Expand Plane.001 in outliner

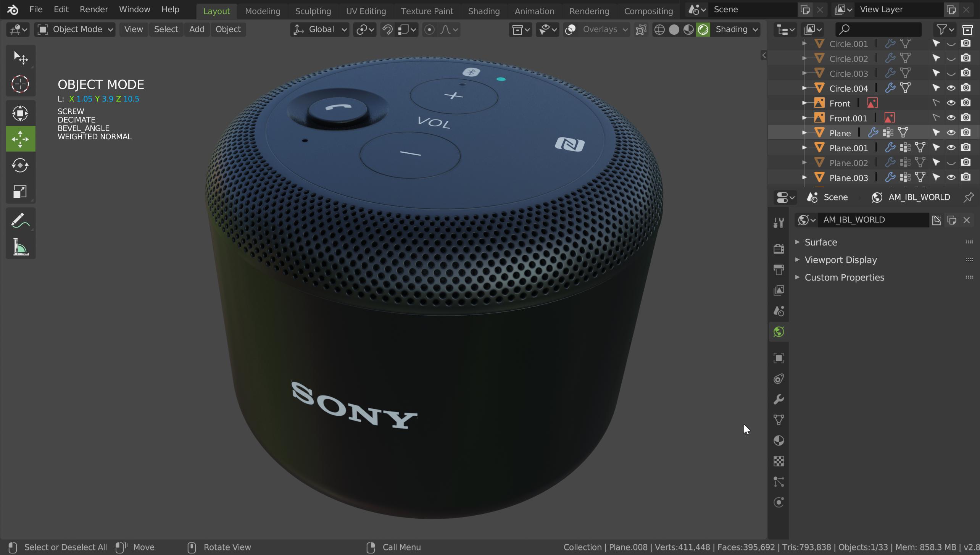point(804,148)
